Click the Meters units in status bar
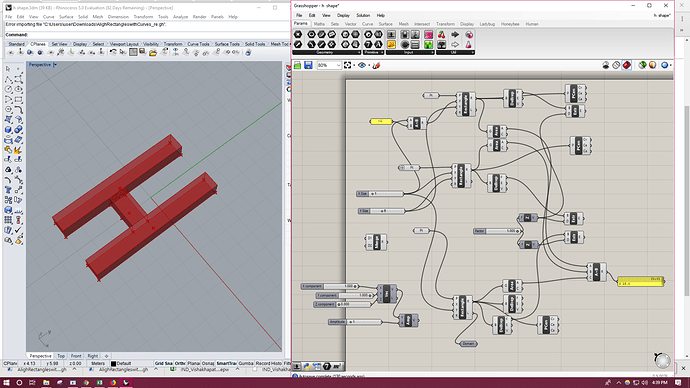 click(x=98, y=363)
